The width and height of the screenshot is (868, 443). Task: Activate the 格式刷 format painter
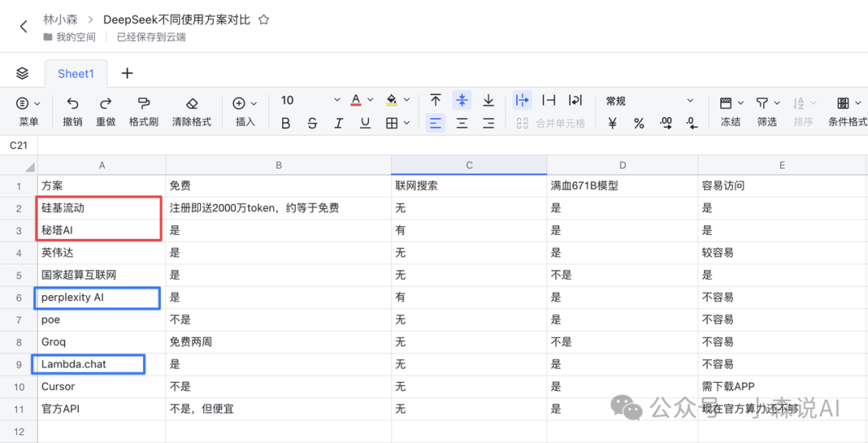point(144,111)
